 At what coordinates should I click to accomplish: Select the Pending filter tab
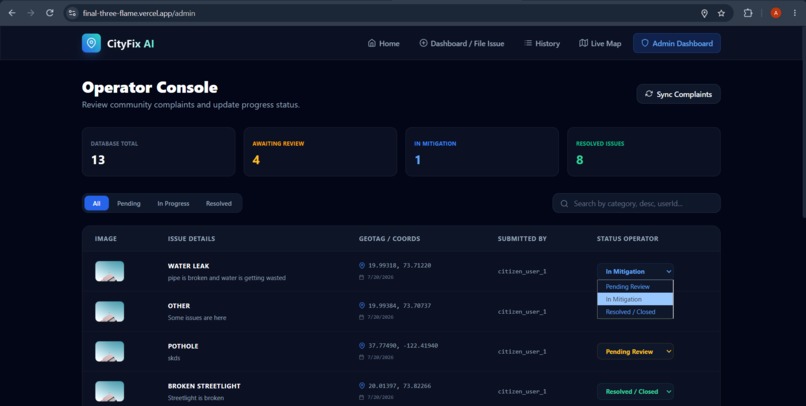(129, 204)
